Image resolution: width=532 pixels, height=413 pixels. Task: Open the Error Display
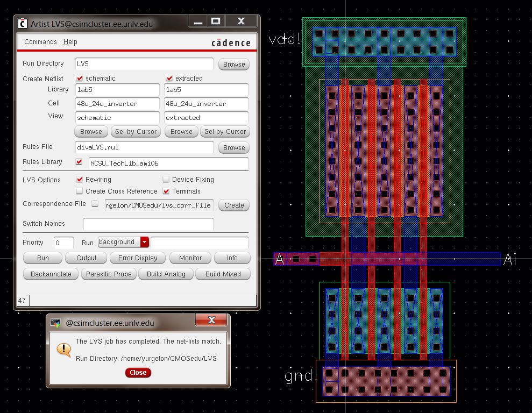coord(138,258)
